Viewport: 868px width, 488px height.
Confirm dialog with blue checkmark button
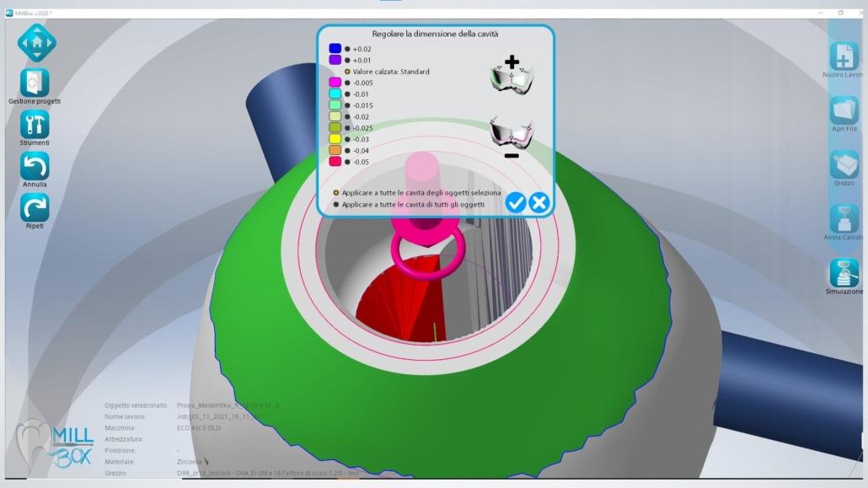[516, 202]
